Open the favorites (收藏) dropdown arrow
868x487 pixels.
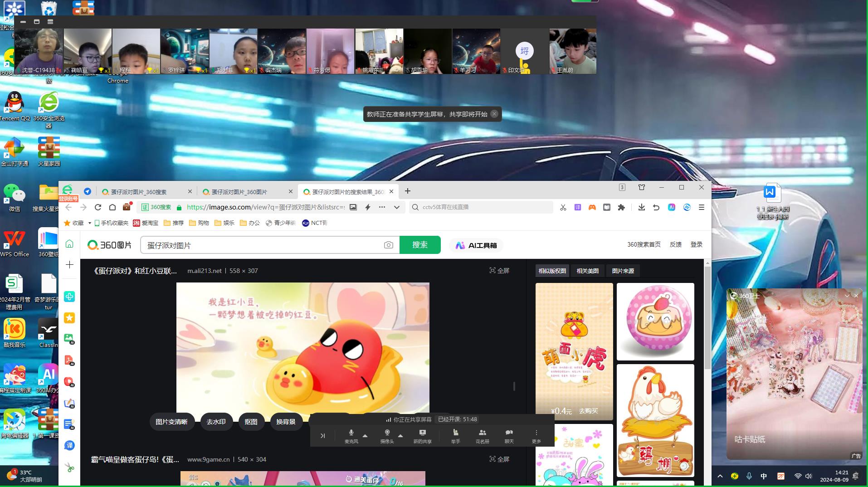pos(90,223)
